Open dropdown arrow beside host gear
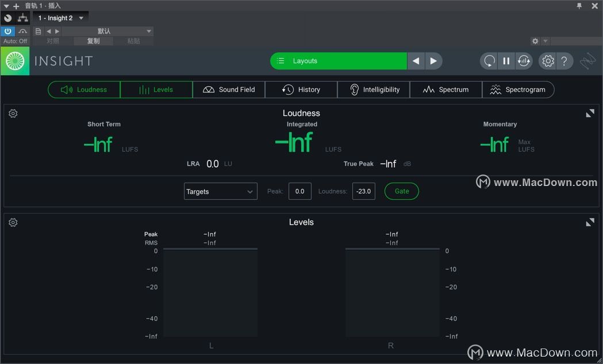Image resolution: width=603 pixels, height=364 pixels. tap(545, 41)
